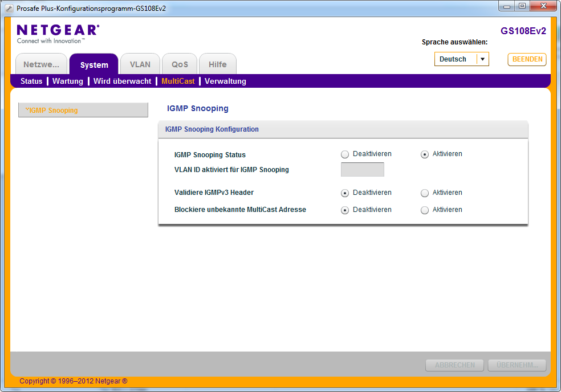Click the VLAN ID input field

click(x=362, y=169)
